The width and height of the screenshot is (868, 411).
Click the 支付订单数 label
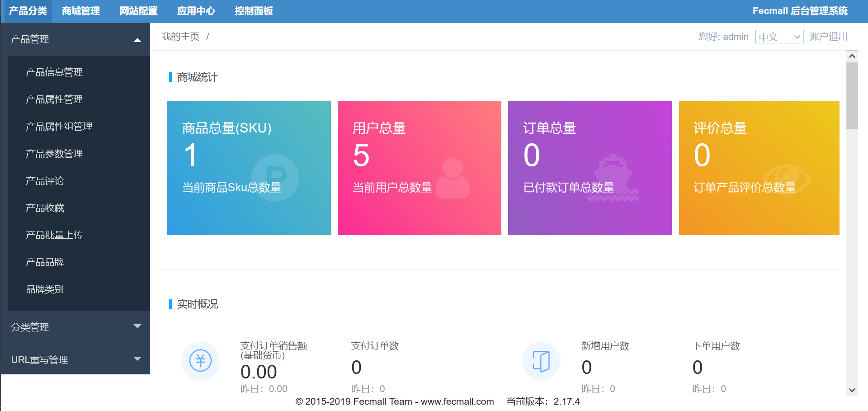point(375,346)
